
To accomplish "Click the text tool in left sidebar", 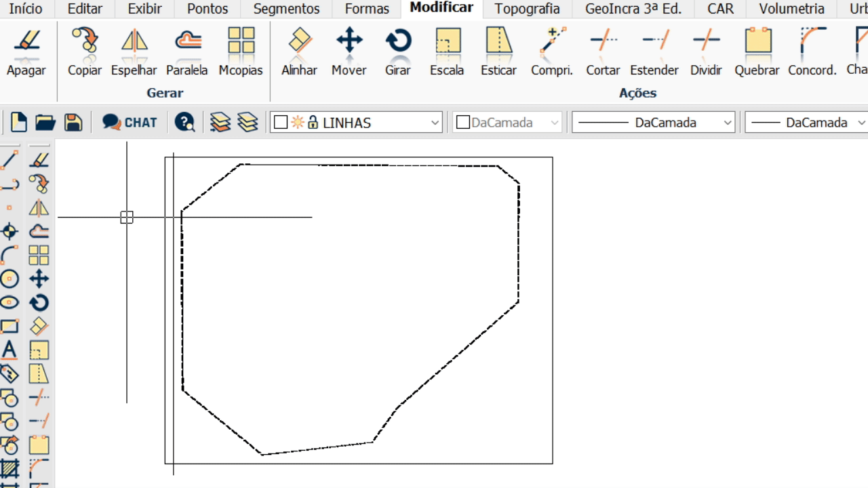I will (9, 350).
